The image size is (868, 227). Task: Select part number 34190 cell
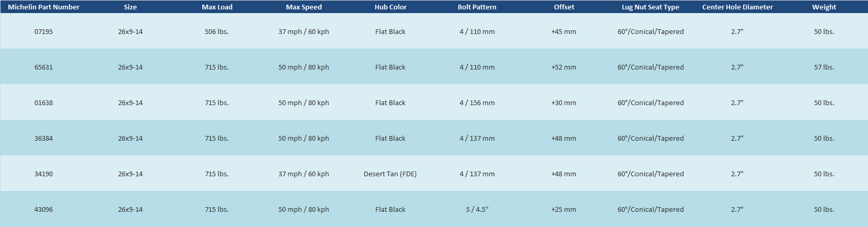pyautogui.click(x=44, y=174)
